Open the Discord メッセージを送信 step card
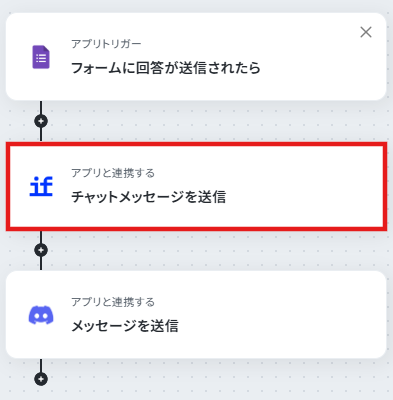 [196, 315]
